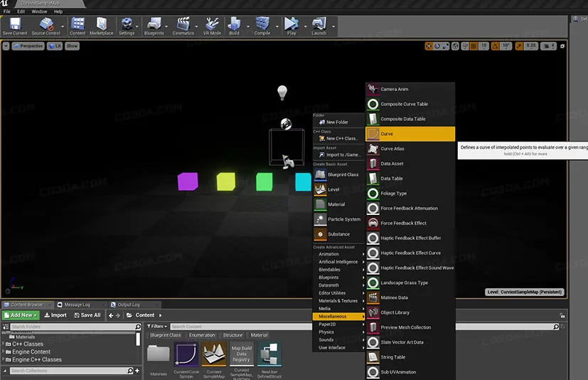Click the Content path breadcrumb
The height and width of the screenshot is (380, 588).
pos(145,315)
